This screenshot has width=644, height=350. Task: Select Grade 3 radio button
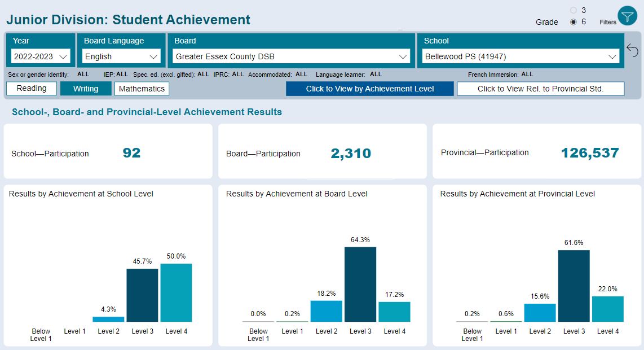point(574,10)
